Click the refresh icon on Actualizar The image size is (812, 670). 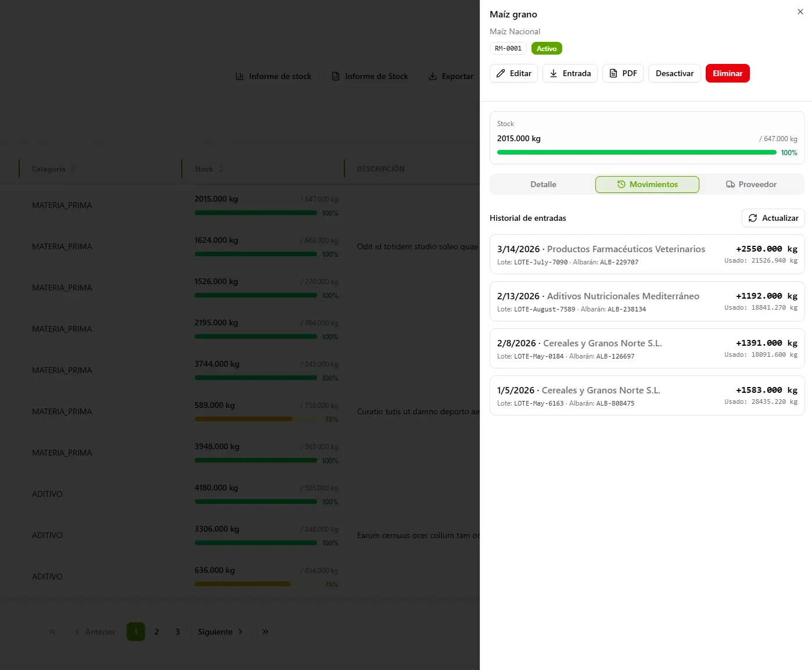click(x=753, y=218)
